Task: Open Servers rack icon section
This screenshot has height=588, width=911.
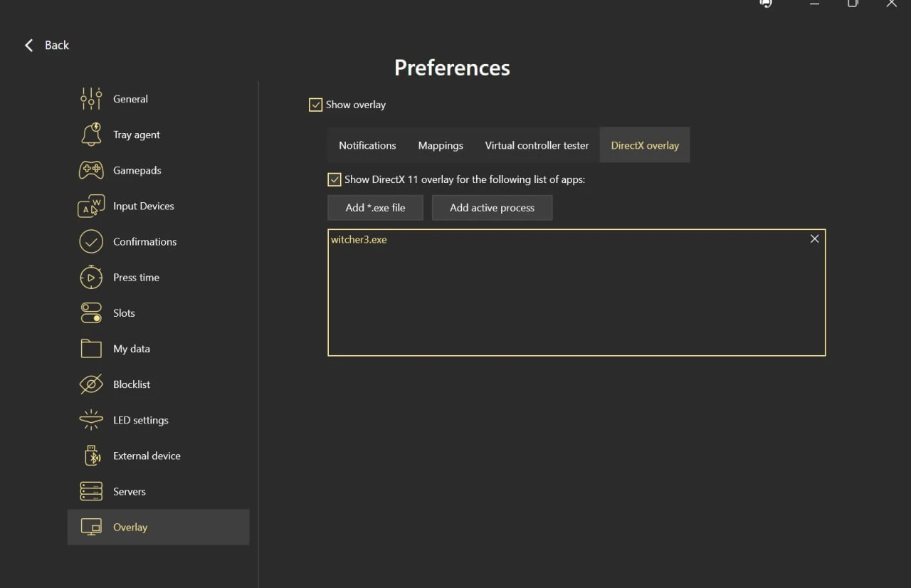Action: [91, 491]
